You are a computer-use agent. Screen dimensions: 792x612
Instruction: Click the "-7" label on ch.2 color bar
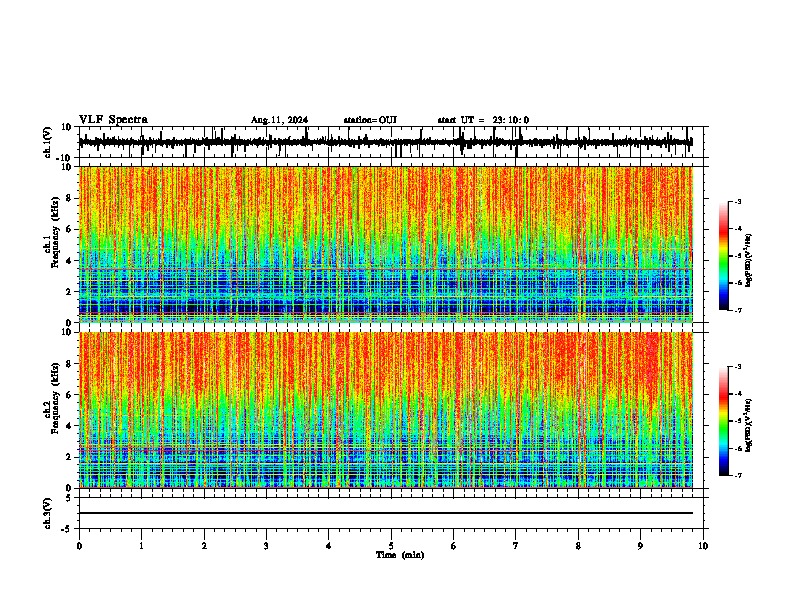tap(737, 475)
